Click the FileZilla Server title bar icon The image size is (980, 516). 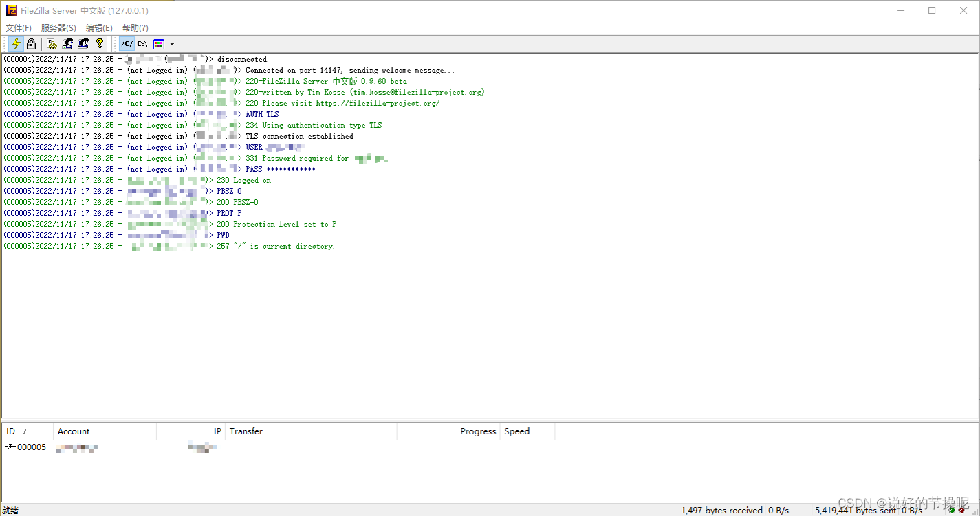[x=12, y=10]
